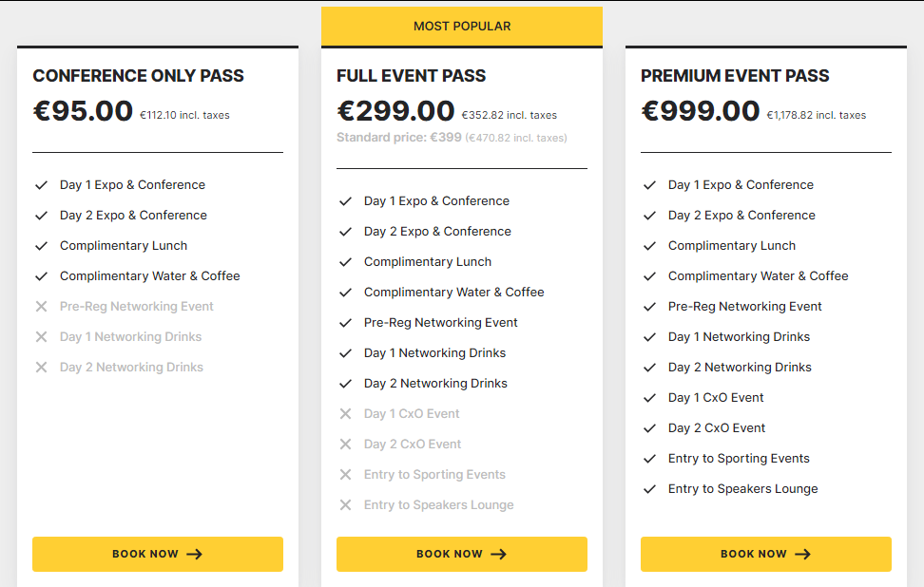Viewport: 924px width, 587px height.
Task: Click the Premium Event Pass heading
Action: pyautogui.click(x=734, y=75)
